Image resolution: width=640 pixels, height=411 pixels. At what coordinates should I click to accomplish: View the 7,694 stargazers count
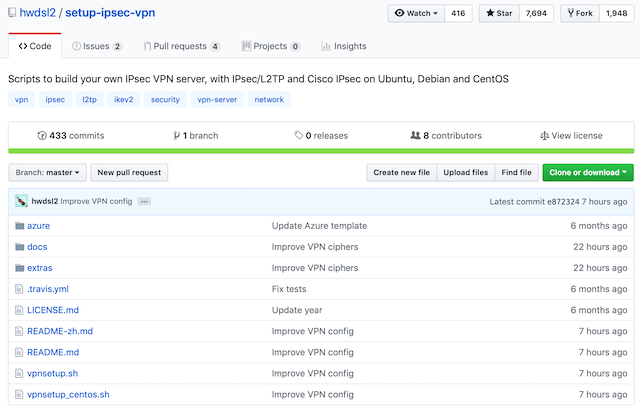(x=536, y=13)
